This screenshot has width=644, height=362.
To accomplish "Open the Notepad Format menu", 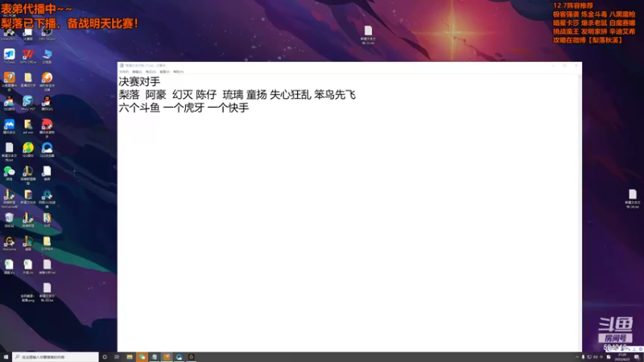I will (x=151, y=72).
